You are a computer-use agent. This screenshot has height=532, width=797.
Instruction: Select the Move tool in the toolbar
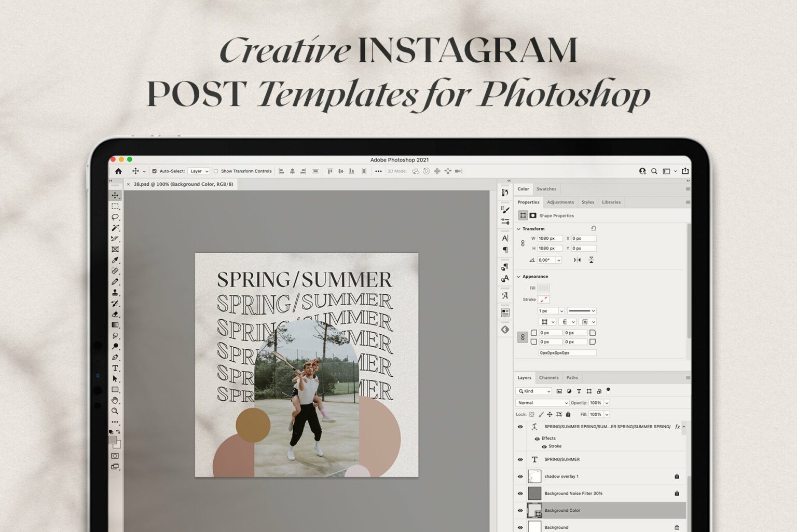[115, 196]
